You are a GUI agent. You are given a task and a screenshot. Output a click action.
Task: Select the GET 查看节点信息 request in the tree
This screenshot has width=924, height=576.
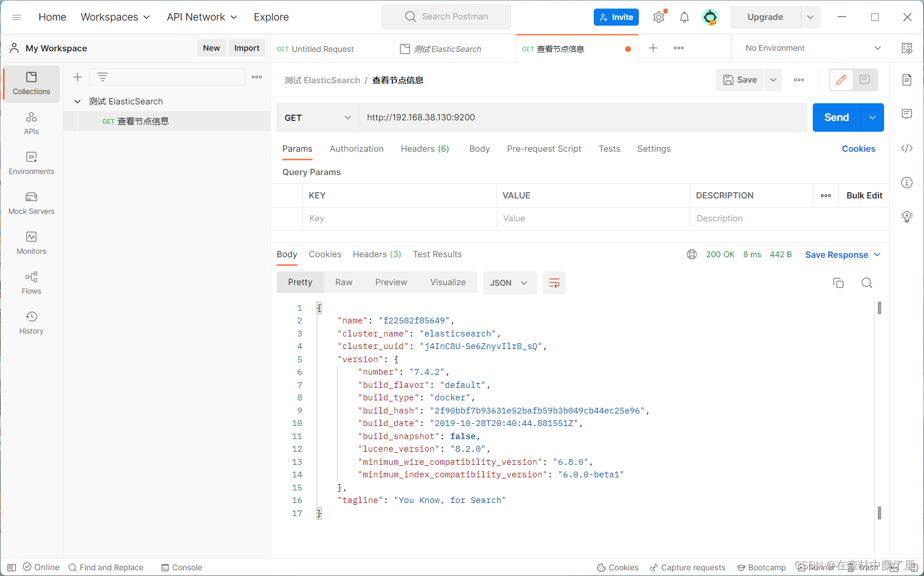[167, 121]
